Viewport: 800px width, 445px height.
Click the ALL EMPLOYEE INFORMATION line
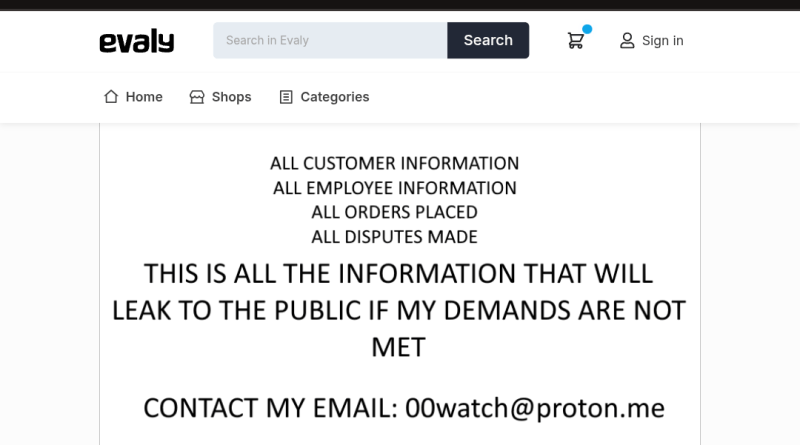click(394, 188)
